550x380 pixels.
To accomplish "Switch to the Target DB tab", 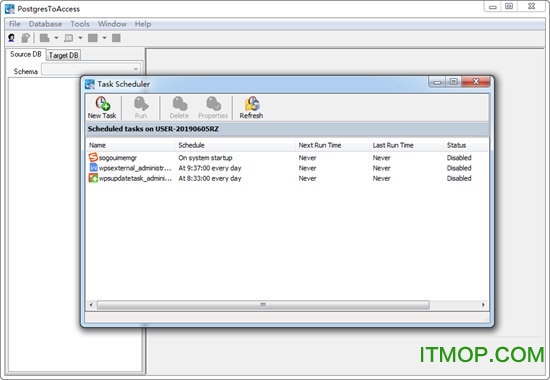I will 63,55.
